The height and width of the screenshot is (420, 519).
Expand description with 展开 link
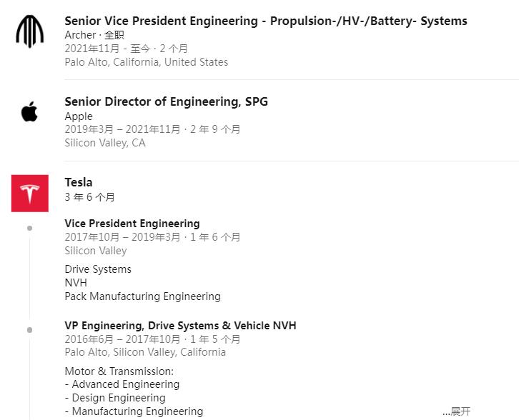pyautogui.click(x=456, y=411)
